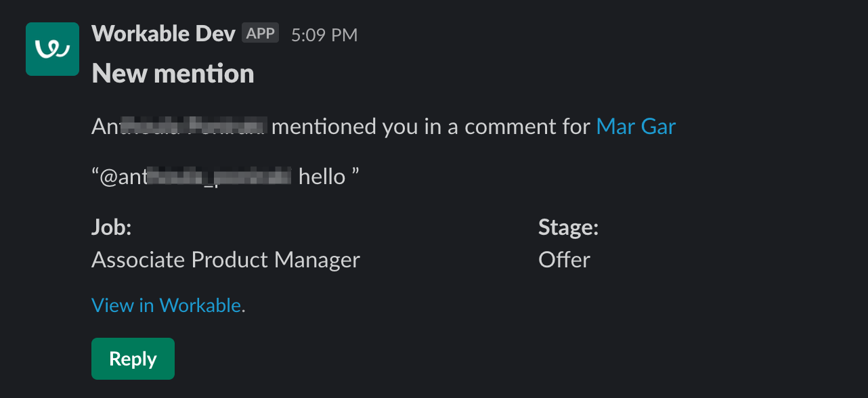The image size is (868, 398).
Task: Follow the View in Workable link
Action: [x=166, y=305]
